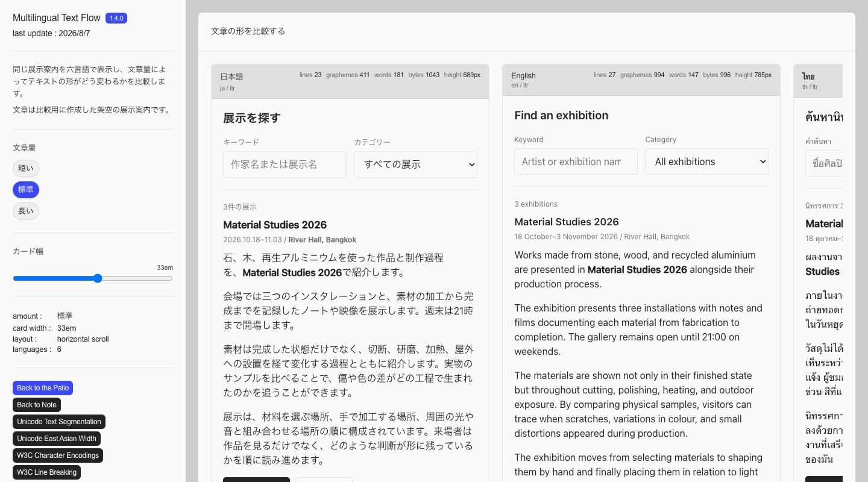Screen dimensions: 868x482
Task: Click the 展示を探す heading
Action: coord(252,118)
